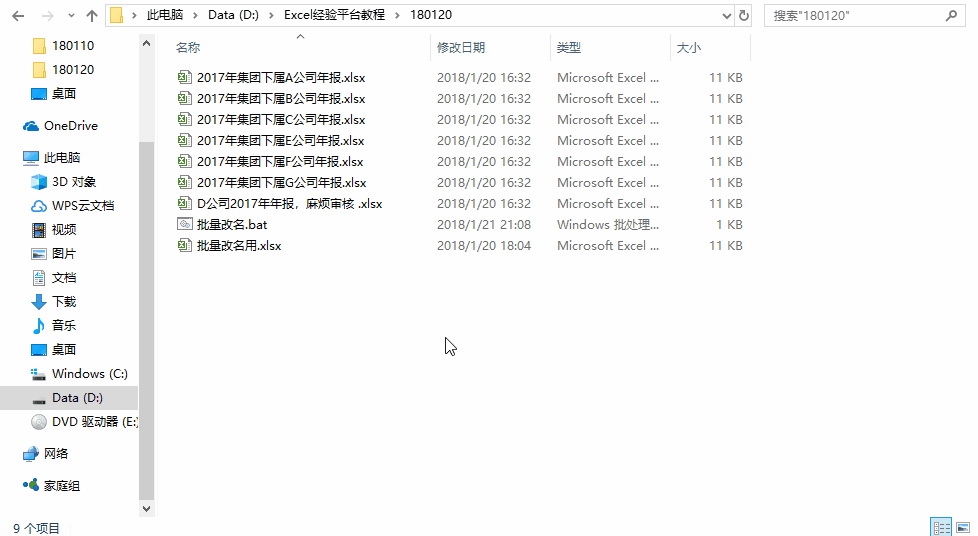Viewport: 978px width, 536px height.
Task: Expand the address bar history dropdown
Action: click(726, 16)
